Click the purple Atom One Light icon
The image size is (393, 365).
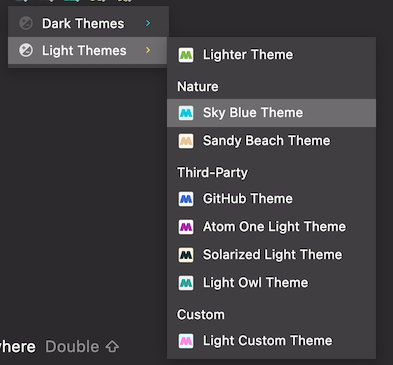(186, 227)
